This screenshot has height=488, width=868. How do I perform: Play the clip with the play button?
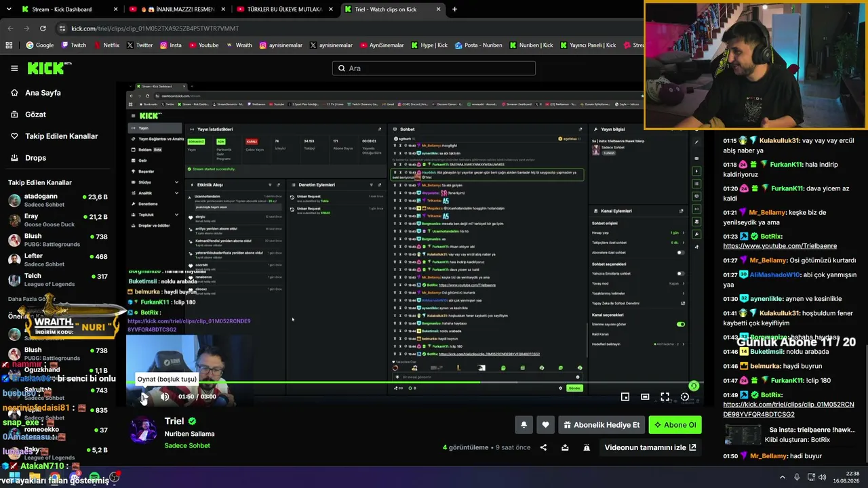pos(144,397)
